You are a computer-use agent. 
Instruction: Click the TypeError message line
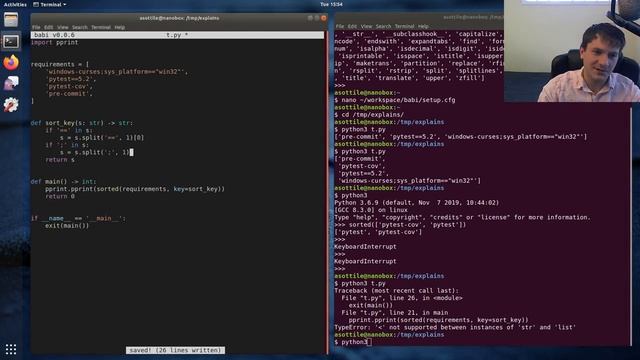pos(455,327)
